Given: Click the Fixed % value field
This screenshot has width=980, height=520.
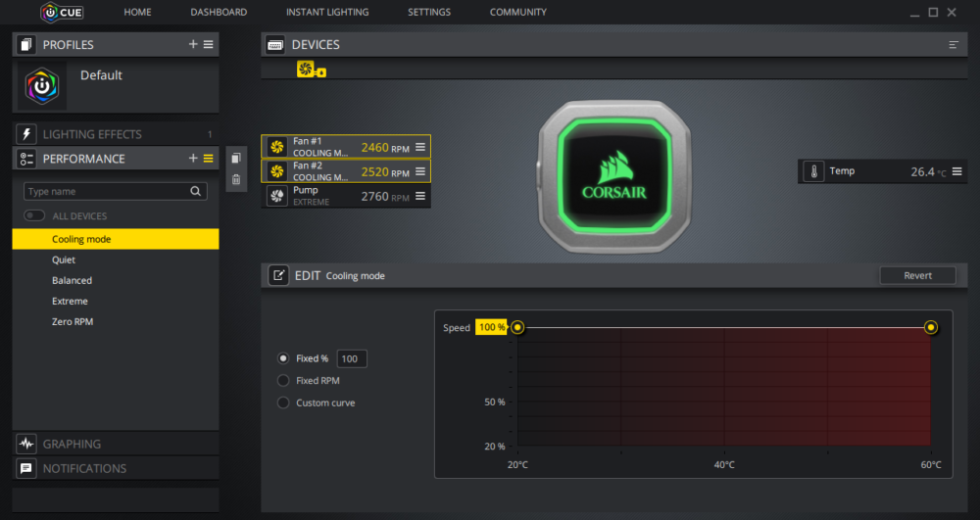Looking at the screenshot, I should pos(352,358).
